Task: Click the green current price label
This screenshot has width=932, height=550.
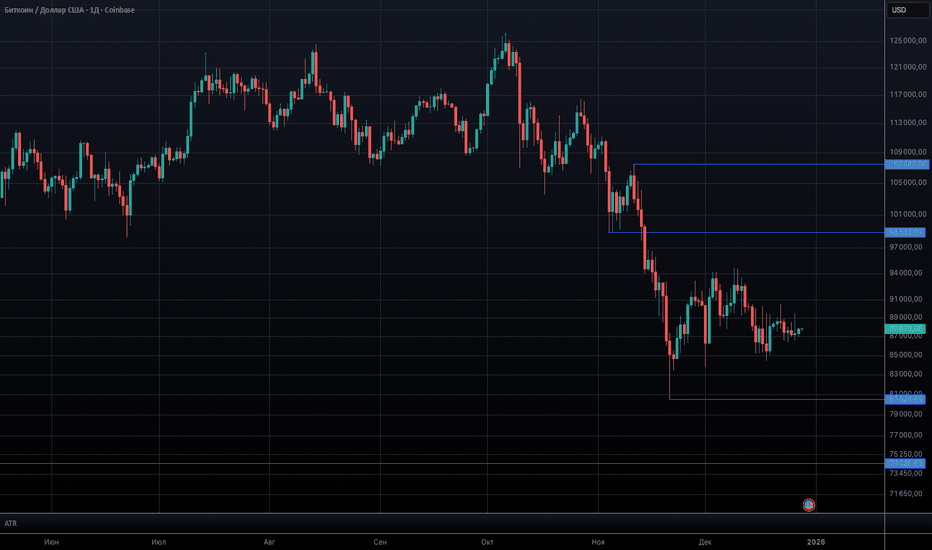Action: [x=906, y=328]
